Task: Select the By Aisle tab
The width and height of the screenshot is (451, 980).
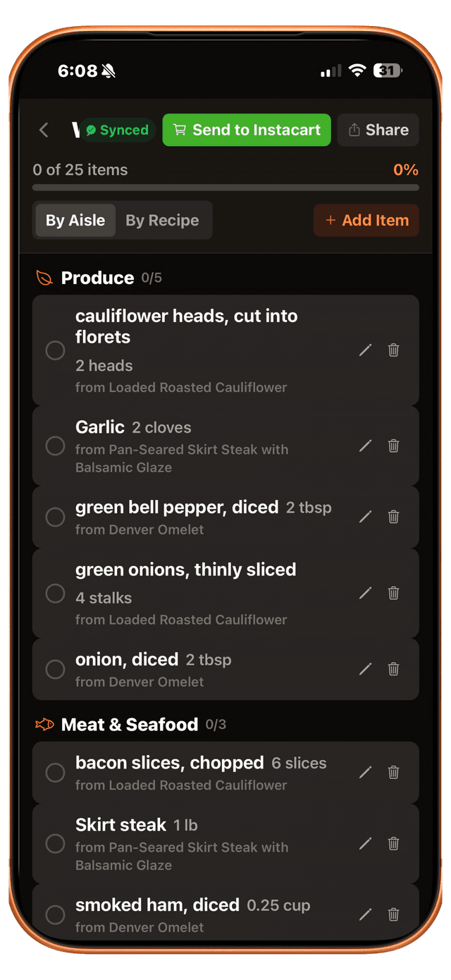Action: click(75, 220)
